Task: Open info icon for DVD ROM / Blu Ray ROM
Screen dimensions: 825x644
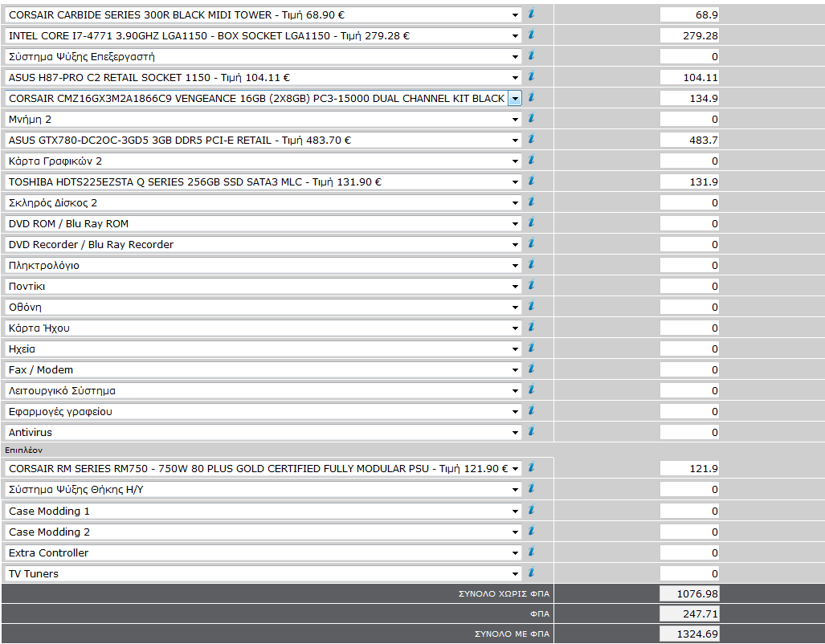Action: coord(532,222)
